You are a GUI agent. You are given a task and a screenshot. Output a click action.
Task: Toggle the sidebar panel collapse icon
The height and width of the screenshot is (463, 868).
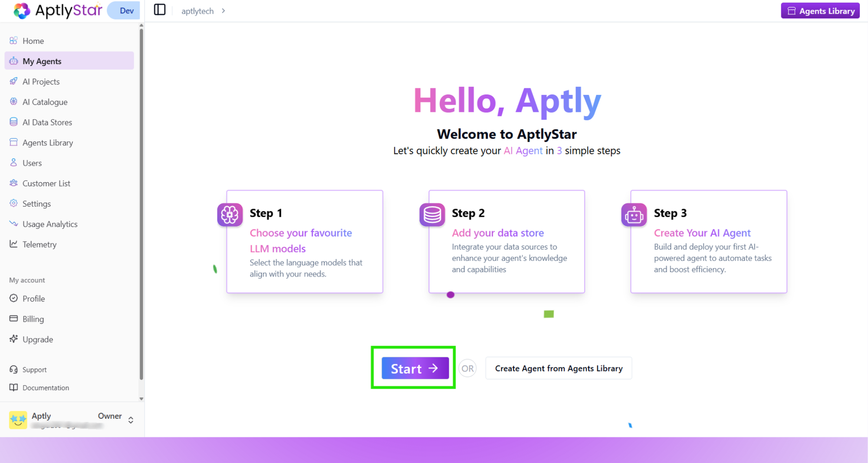tap(159, 10)
